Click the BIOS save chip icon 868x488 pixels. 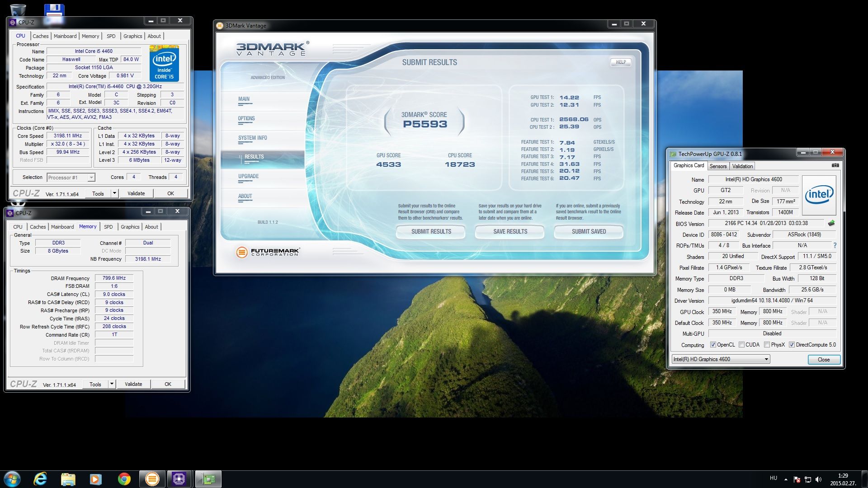831,223
